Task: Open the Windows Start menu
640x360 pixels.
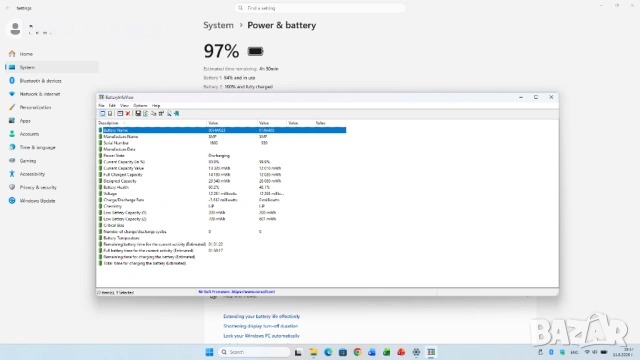Action: coord(209,352)
